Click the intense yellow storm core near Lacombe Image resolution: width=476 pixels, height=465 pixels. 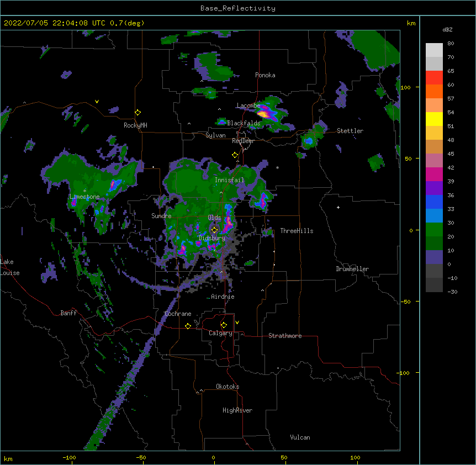(263, 114)
